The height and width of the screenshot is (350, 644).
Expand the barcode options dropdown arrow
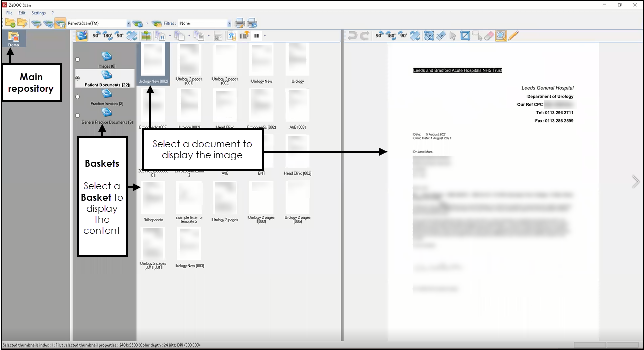click(265, 36)
